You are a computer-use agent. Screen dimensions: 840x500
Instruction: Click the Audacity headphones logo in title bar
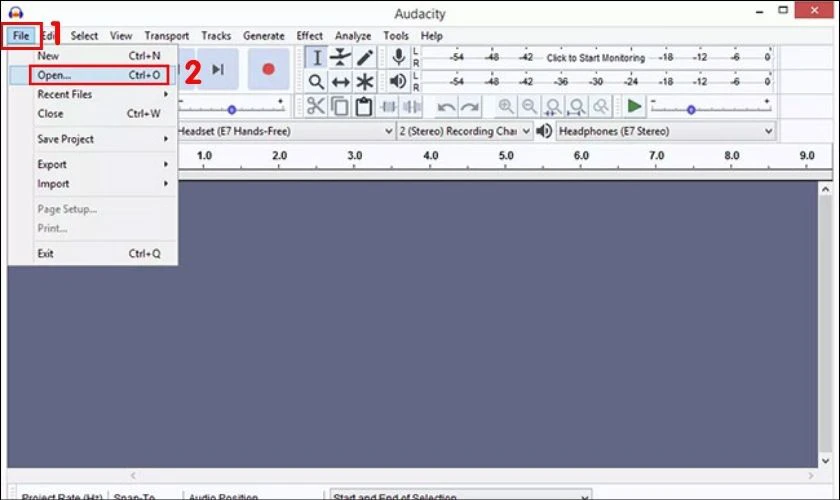pos(16,12)
